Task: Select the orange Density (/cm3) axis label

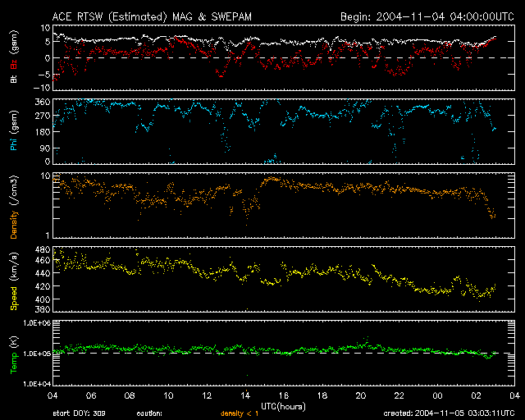Action: tap(14, 204)
